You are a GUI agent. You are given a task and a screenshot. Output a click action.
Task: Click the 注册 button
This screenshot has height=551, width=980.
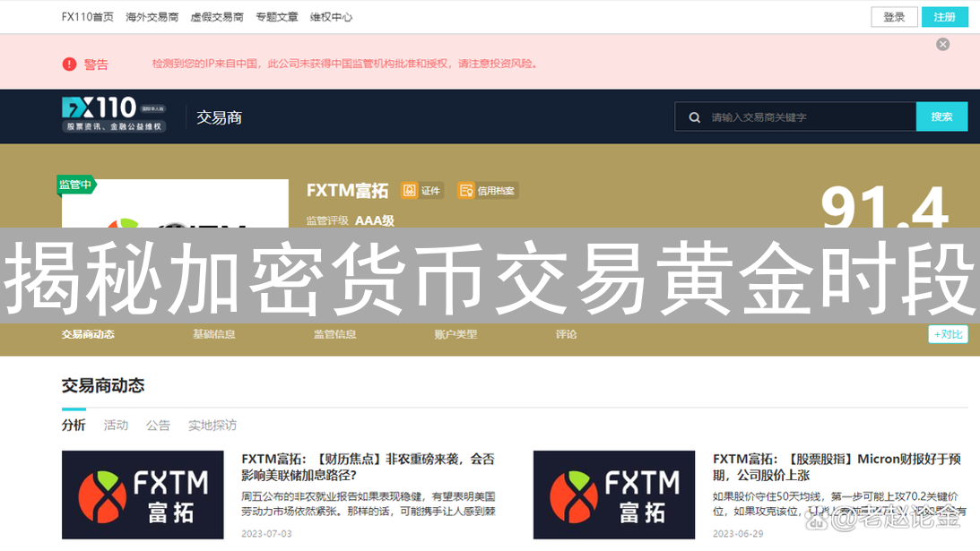(944, 17)
